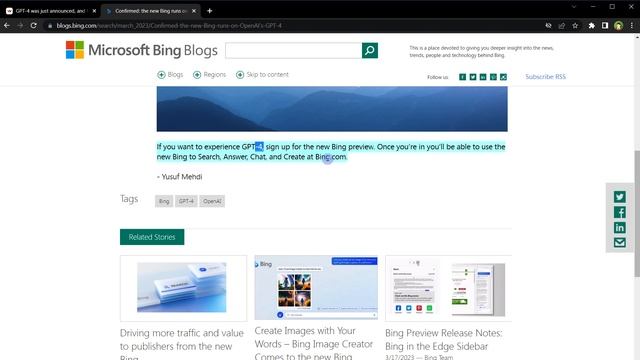Open the LinkedIn follow icon in the header
The image size is (640, 360).
tap(483, 77)
